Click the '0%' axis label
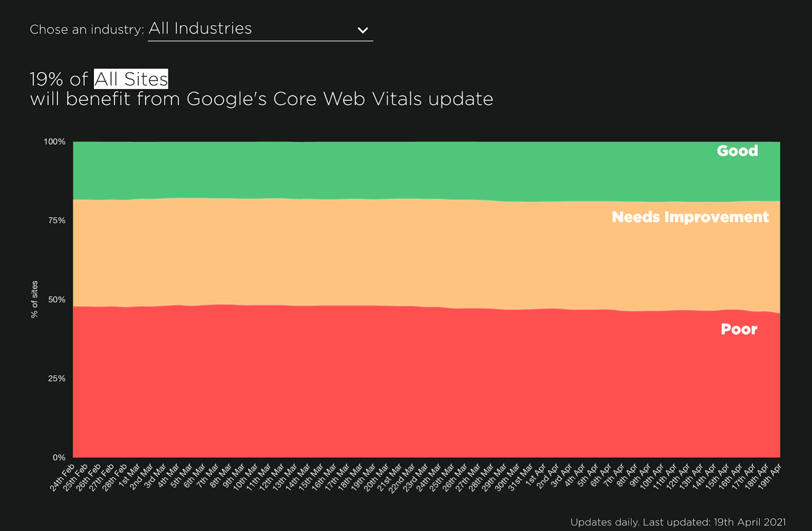 point(60,456)
